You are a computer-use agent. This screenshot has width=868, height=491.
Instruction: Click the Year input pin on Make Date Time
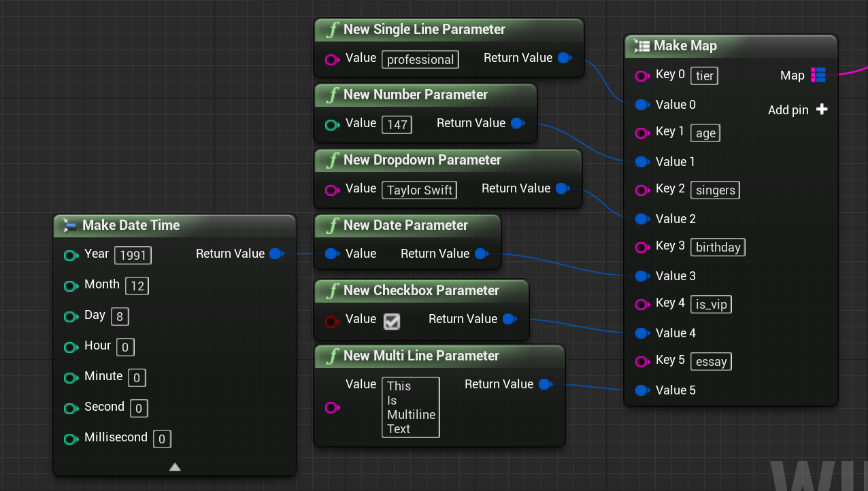tap(71, 255)
